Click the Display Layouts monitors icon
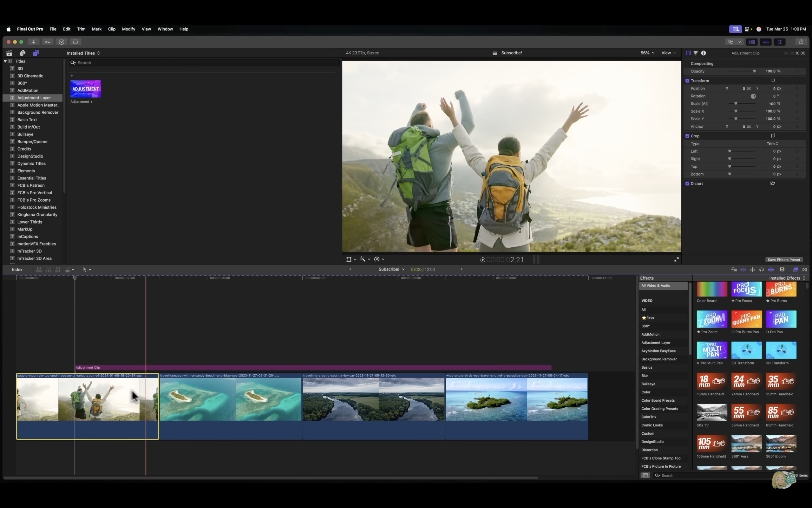812x508 pixels. pyautogui.click(x=730, y=42)
